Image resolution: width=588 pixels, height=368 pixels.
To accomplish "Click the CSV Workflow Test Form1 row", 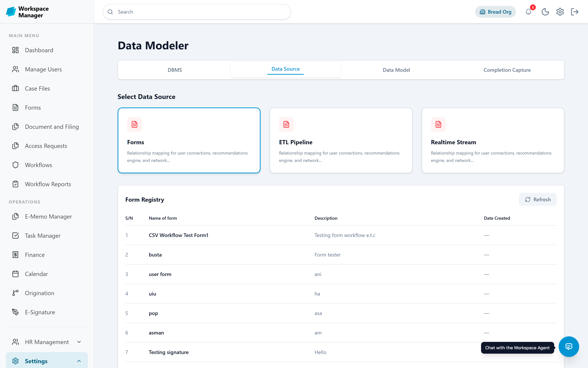I will click(x=341, y=235).
